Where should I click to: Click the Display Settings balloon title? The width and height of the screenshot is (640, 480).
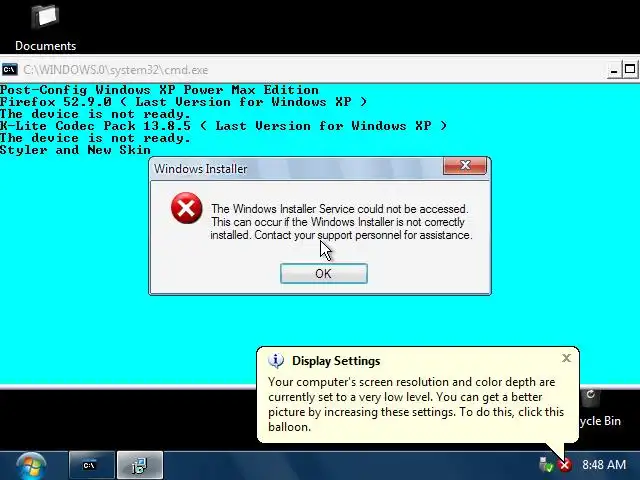(x=336, y=361)
